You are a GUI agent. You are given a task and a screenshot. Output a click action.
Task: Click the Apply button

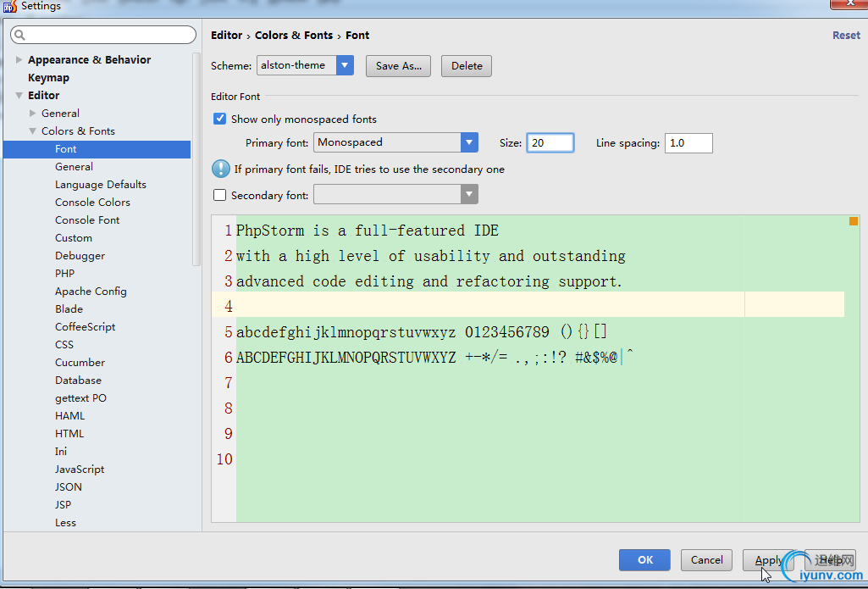coord(768,559)
